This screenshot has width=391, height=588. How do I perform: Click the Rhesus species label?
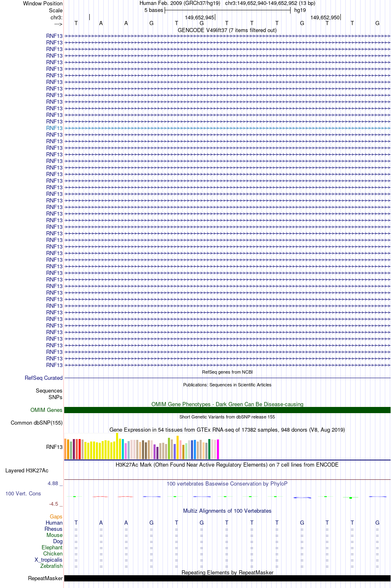(54, 529)
